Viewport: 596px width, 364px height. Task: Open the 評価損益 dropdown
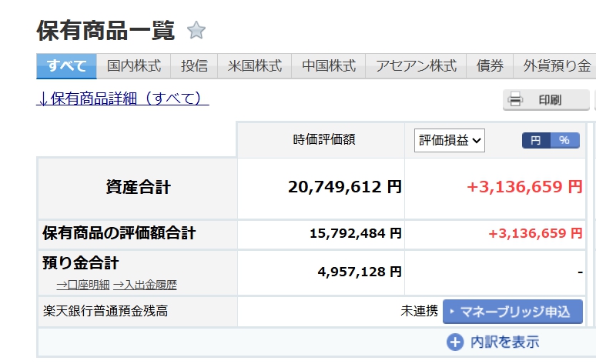click(450, 140)
